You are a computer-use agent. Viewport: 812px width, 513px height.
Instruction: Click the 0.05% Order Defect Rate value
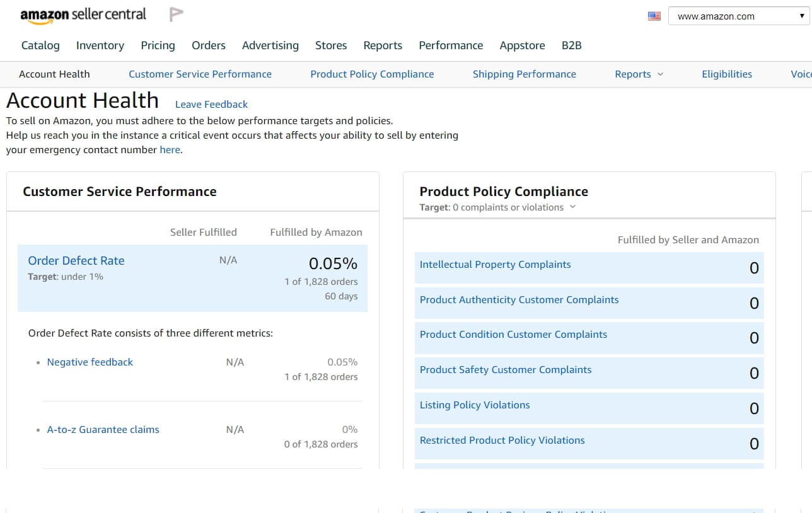333,263
